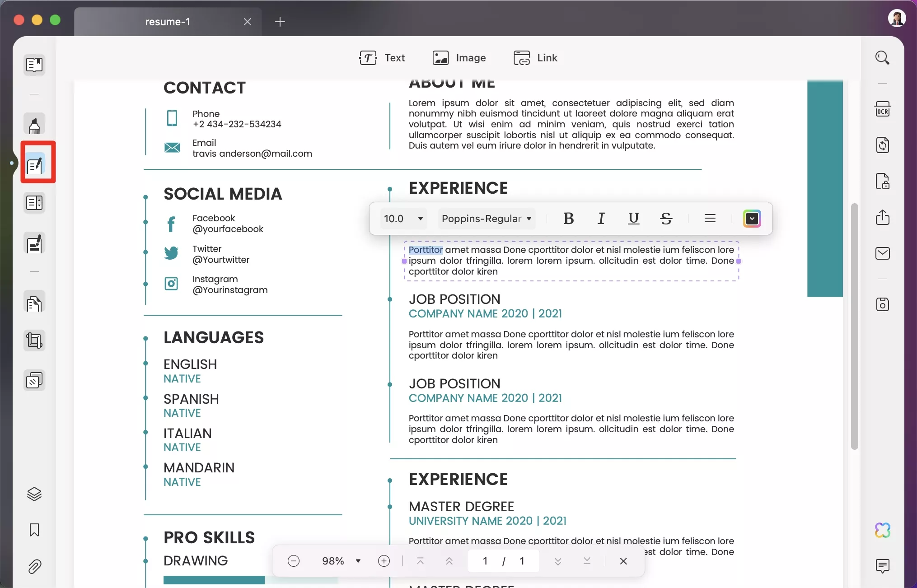Open the file attachments panel
The image size is (917, 588).
pyautogui.click(x=34, y=566)
